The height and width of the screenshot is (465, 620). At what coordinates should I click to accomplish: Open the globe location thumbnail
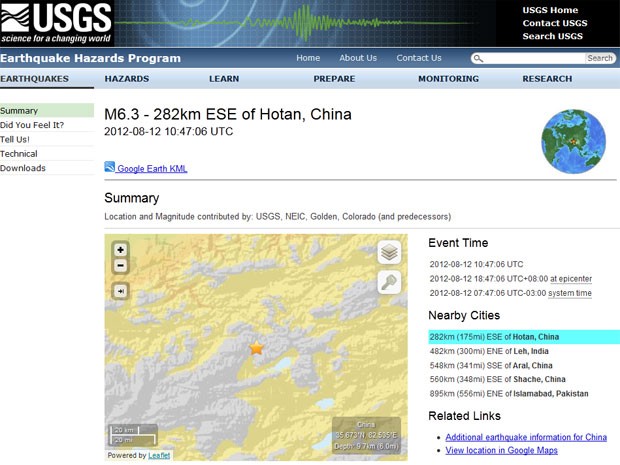[574, 139]
